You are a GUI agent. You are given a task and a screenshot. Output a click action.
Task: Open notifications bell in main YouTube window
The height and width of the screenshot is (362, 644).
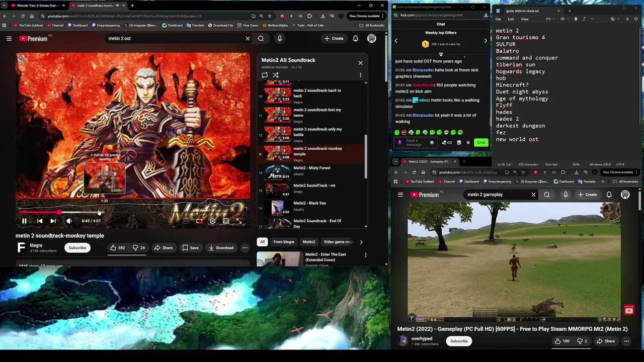click(x=355, y=39)
